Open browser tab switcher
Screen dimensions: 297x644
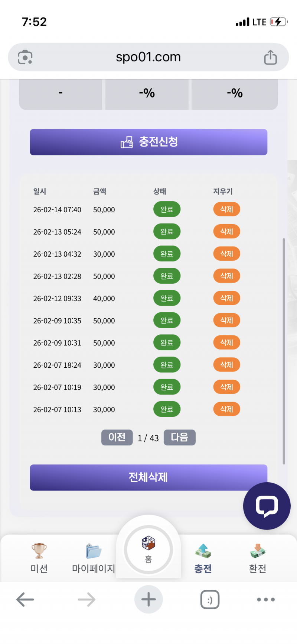tap(210, 599)
